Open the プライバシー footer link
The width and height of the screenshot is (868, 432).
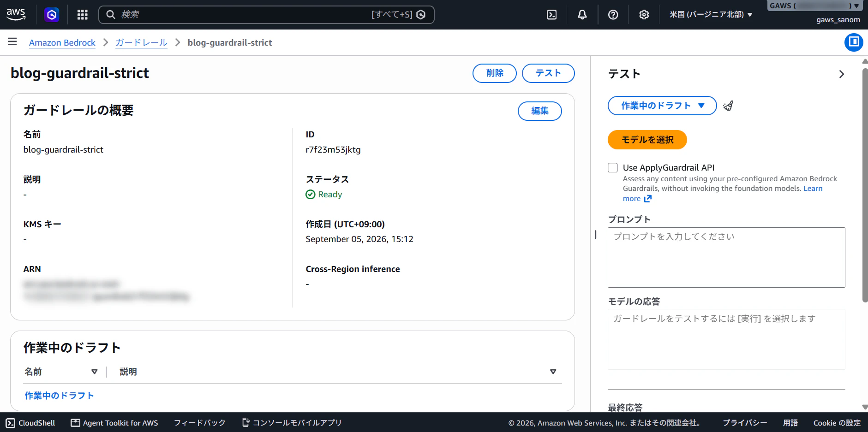pos(745,423)
